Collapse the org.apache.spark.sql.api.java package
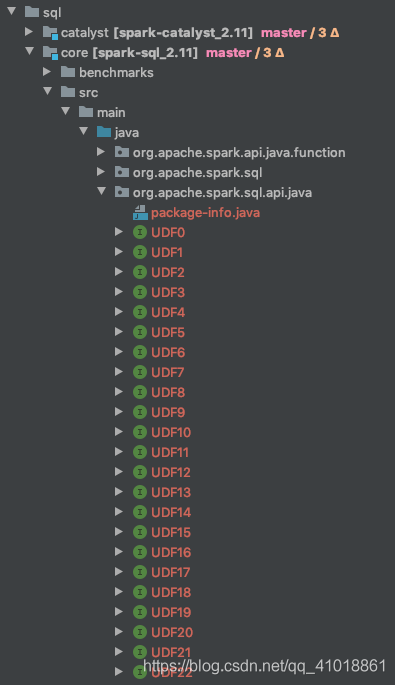 [101, 191]
